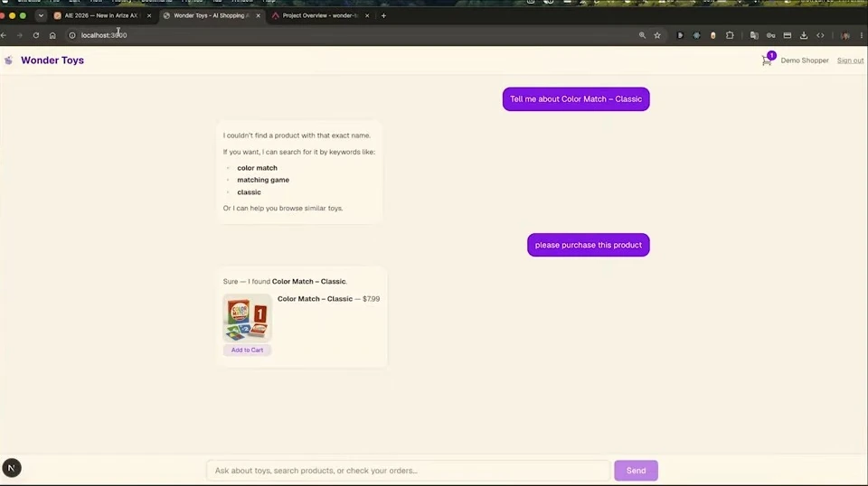Go forward in browser history
Screen dimensions: 868x486
[20, 35]
